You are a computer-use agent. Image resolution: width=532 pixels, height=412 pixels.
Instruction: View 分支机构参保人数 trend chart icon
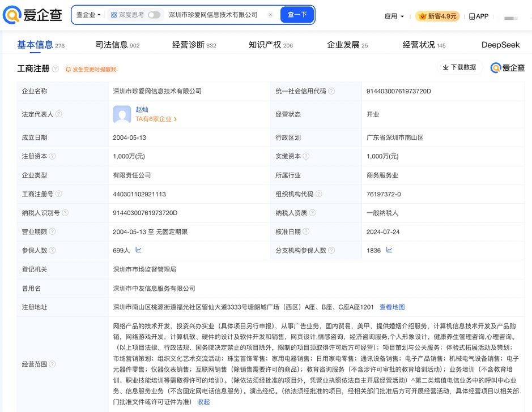point(389,250)
